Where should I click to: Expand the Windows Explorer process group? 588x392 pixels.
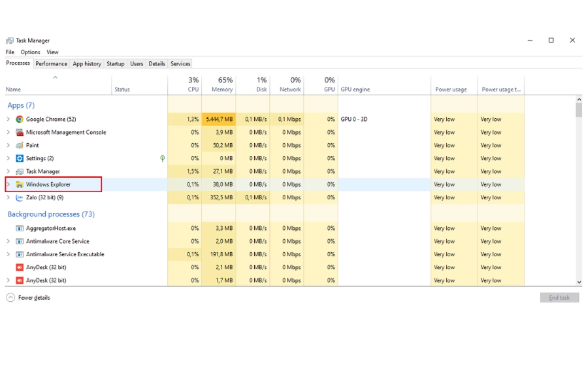[x=8, y=184]
